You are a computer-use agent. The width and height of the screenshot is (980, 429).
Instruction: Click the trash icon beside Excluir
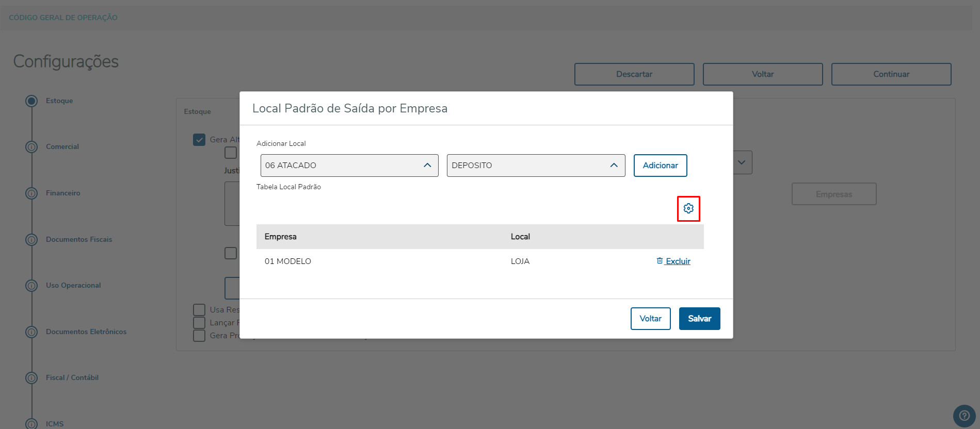[660, 261]
